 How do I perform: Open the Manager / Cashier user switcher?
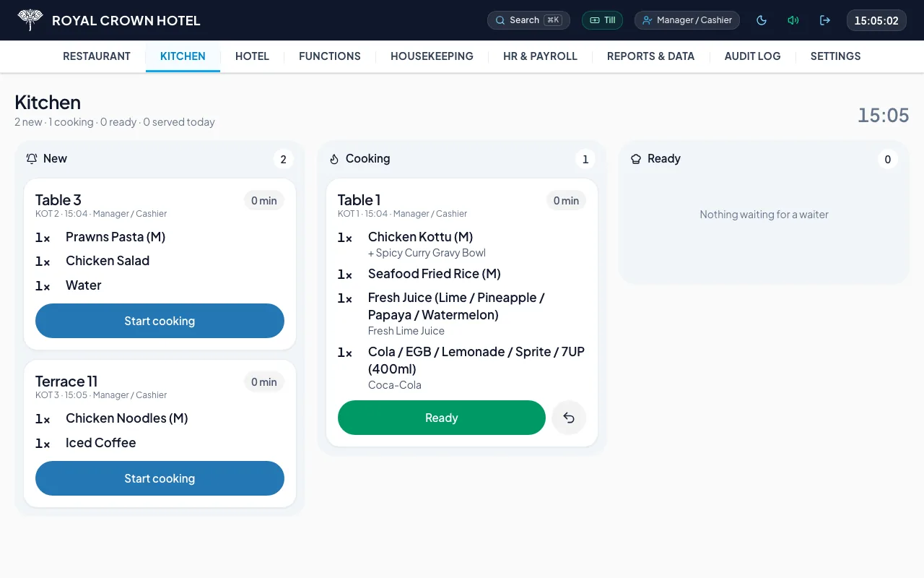click(x=687, y=20)
